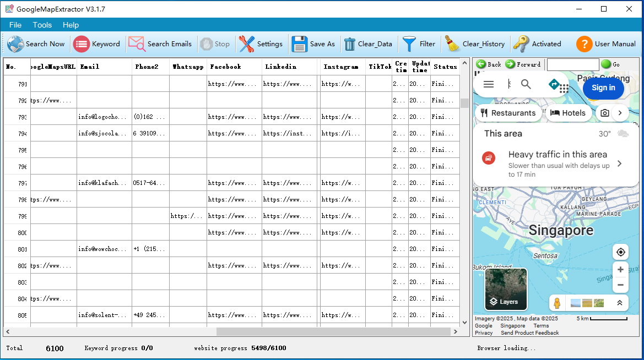Open Google's Terms link
This screenshot has width=644, height=360.
click(x=541, y=326)
